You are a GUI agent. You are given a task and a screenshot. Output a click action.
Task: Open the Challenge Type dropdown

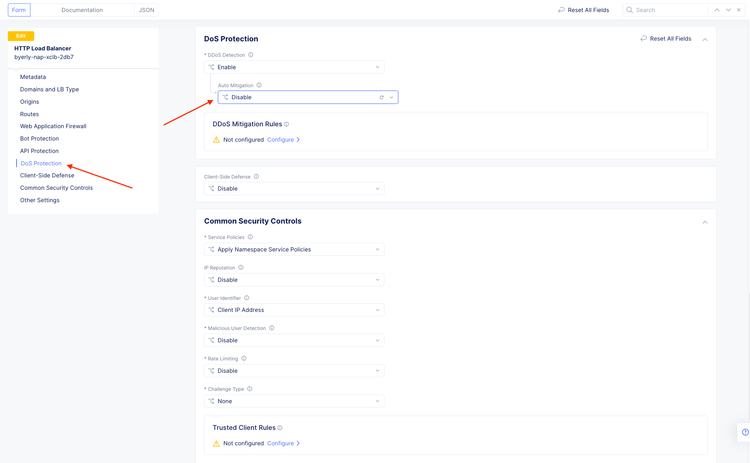coord(294,401)
